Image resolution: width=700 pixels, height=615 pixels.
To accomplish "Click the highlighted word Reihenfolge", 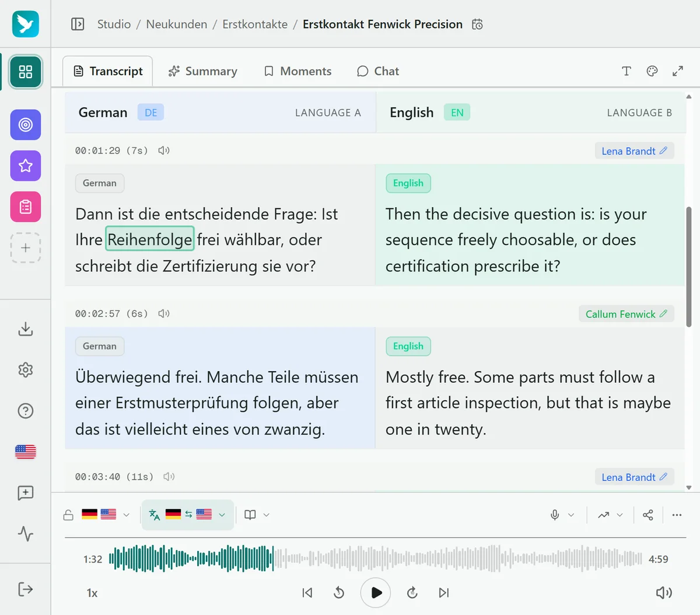I will pos(150,239).
